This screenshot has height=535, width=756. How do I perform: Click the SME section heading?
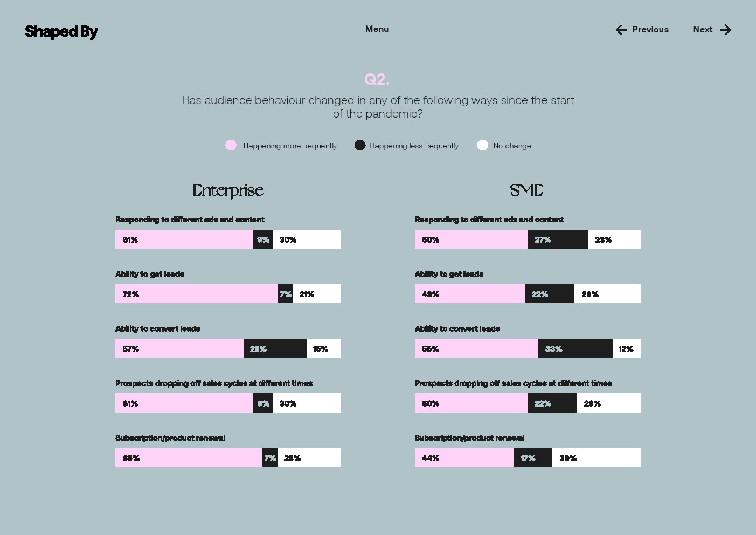526,190
